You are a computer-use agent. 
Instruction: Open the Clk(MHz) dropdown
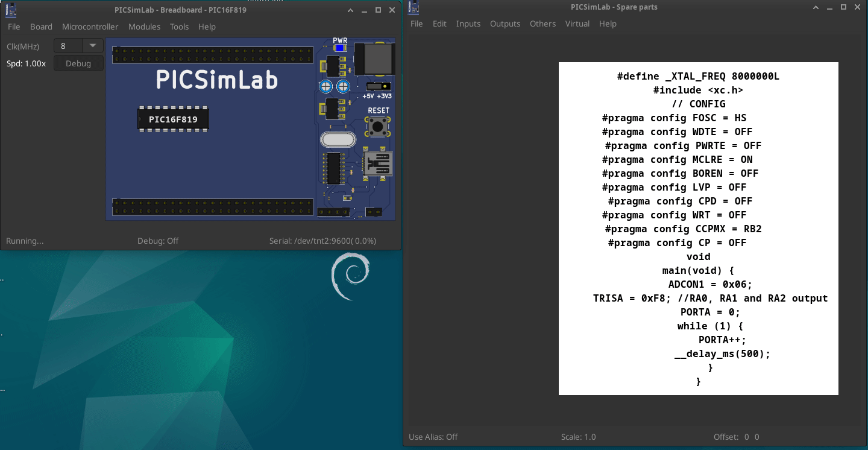point(92,45)
